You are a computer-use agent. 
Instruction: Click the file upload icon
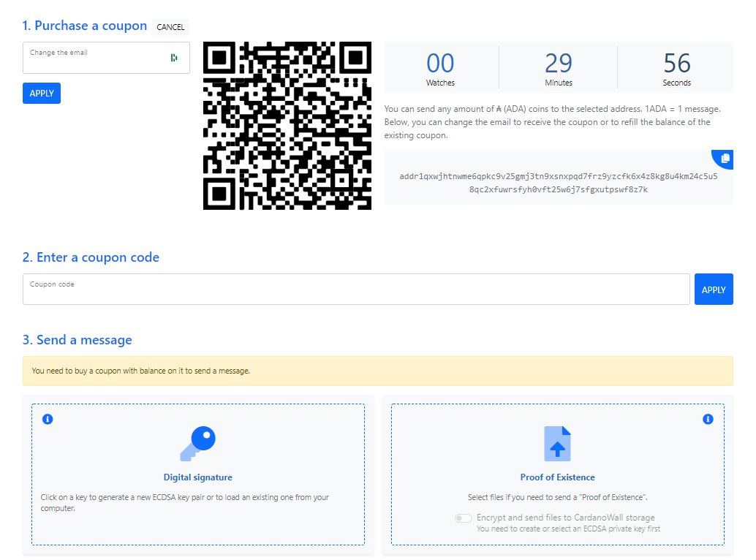[x=557, y=443]
